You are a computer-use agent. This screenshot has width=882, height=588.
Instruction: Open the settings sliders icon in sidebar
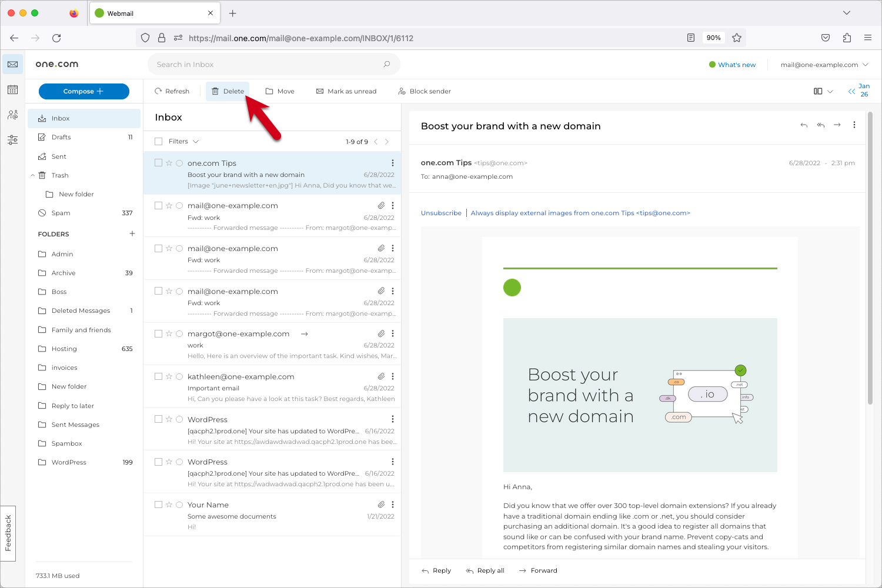pos(12,140)
